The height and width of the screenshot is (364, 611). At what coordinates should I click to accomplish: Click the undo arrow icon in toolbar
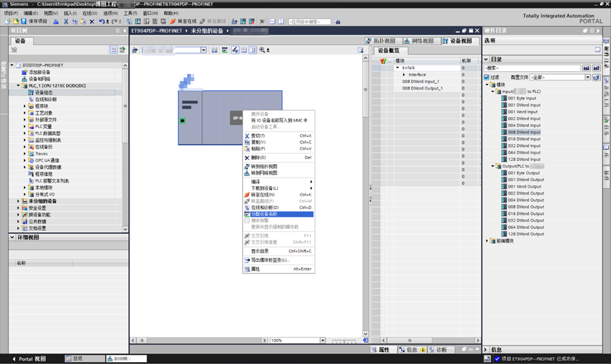(102, 21)
